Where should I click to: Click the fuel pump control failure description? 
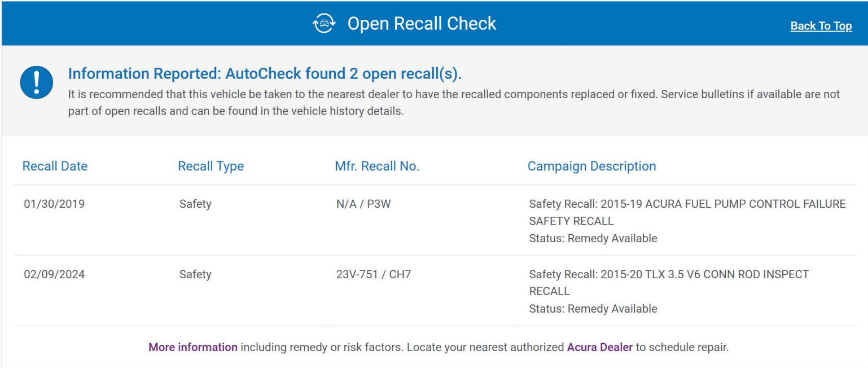(687, 212)
